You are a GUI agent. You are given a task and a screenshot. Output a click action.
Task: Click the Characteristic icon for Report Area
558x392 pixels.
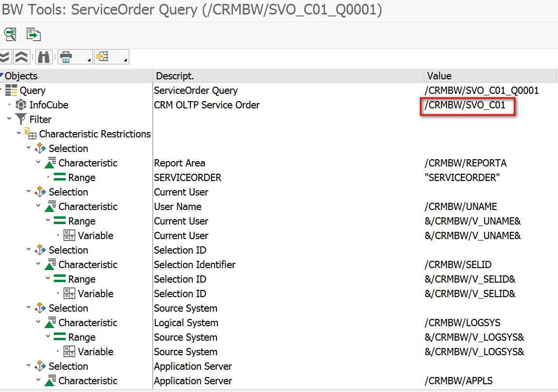[x=50, y=163]
